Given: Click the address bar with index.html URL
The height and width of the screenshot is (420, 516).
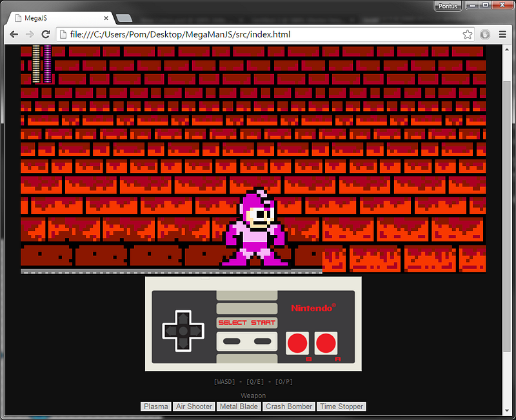Looking at the screenshot, I should pos(265,34).
